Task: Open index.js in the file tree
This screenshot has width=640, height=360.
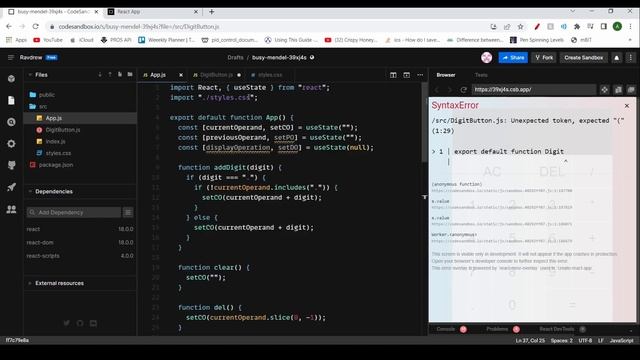Action: click(55, 141)
